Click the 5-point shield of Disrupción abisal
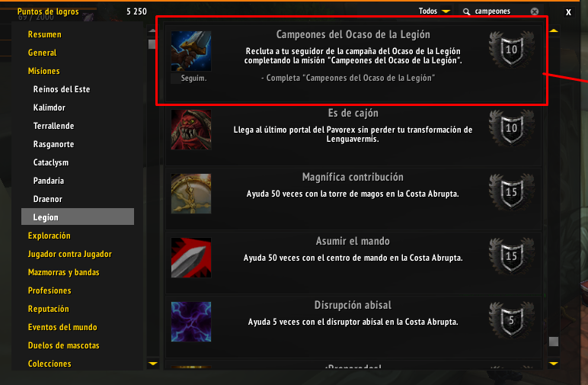The width and height of the screenshot is (588, 385). pyautogui.click(x=512, y=320)
